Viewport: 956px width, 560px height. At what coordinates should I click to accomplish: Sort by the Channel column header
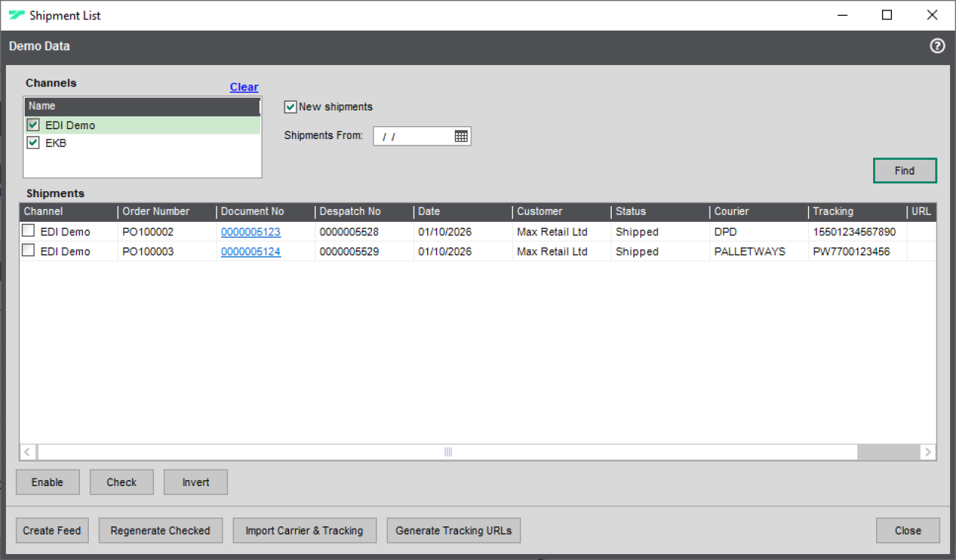[69, 211]
